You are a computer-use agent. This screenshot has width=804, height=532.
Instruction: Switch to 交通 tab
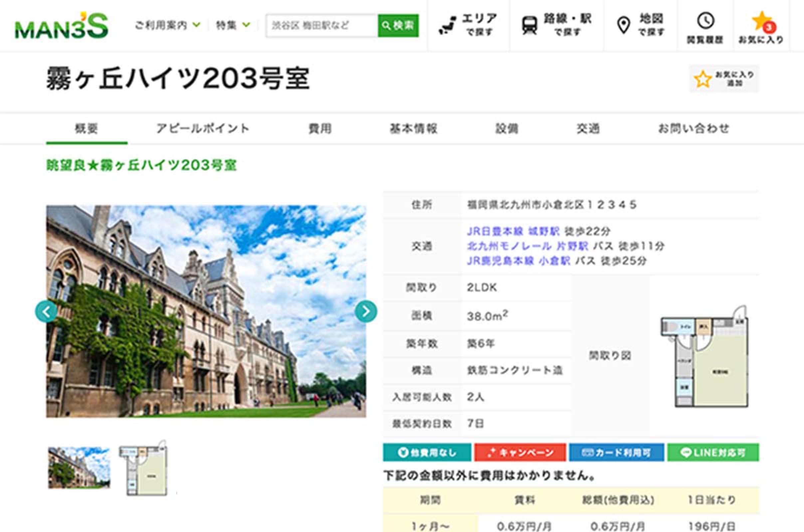588,129
